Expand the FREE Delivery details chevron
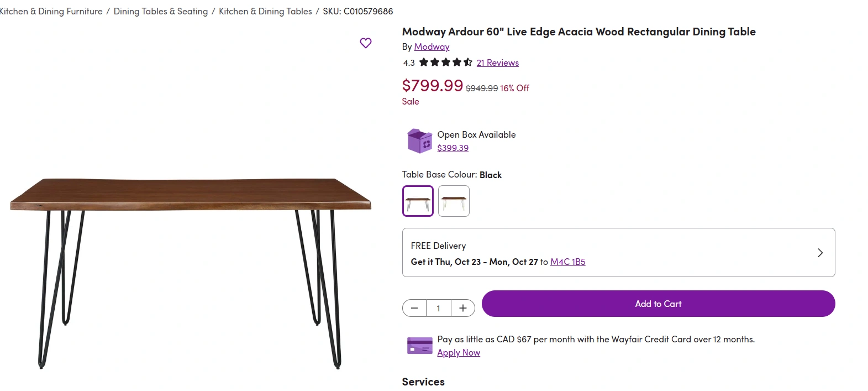This screenshot has height=391, width=868. pos(820,253)
